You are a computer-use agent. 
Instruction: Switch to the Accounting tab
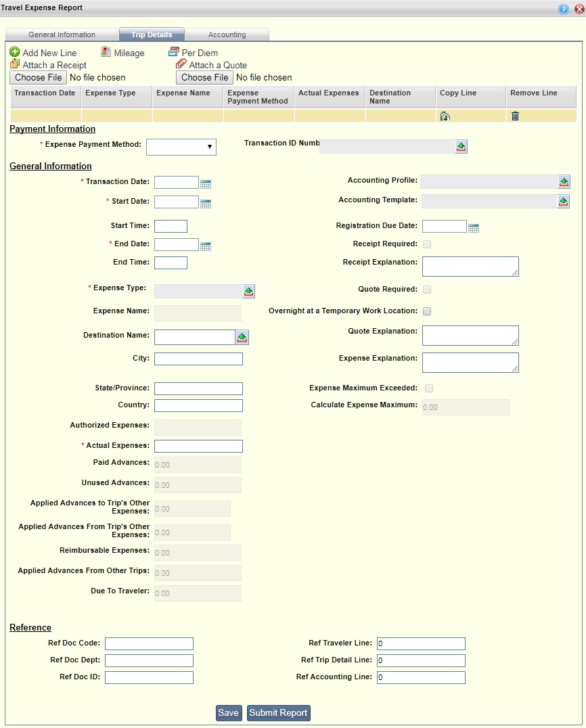click(227, 35)
